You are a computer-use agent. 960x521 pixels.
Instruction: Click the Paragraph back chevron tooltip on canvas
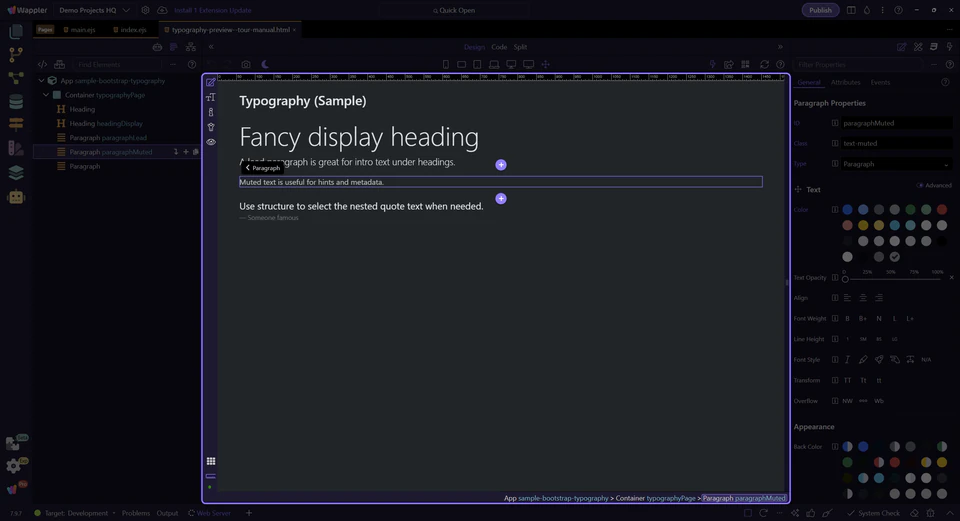click(263, 168)
